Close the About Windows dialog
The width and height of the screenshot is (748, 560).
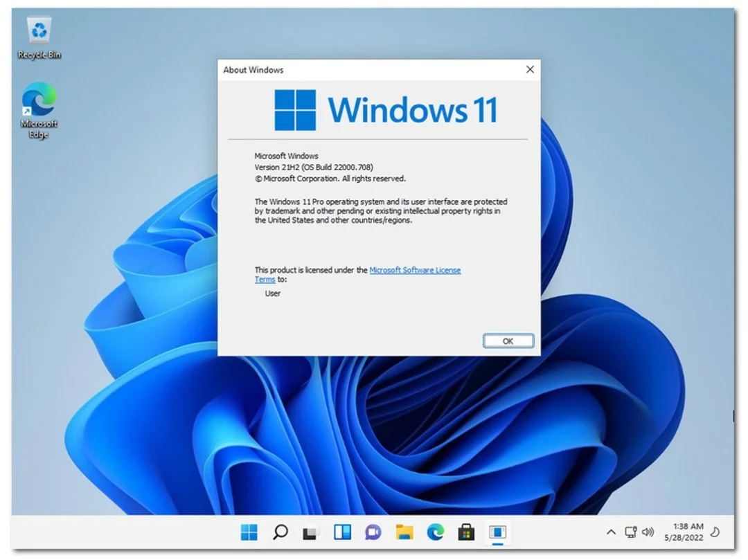click(x=530, y=70)
